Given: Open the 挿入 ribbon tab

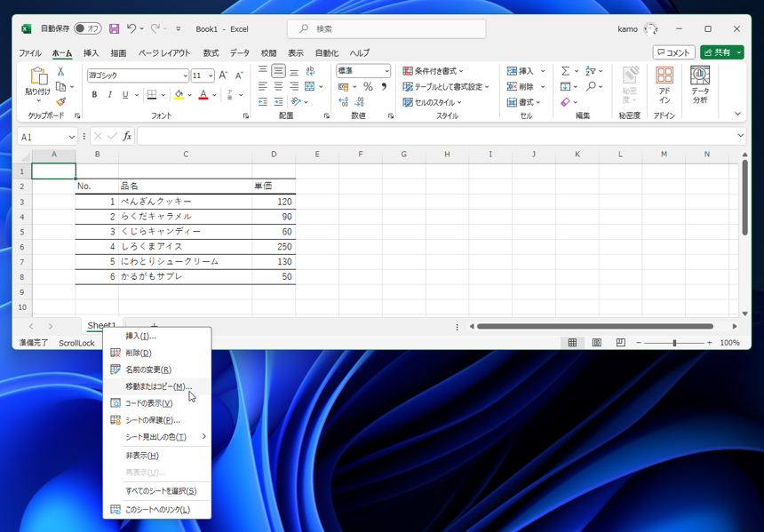Looking at the screenshot, I should pyautogui.click(x=92, y=52).
